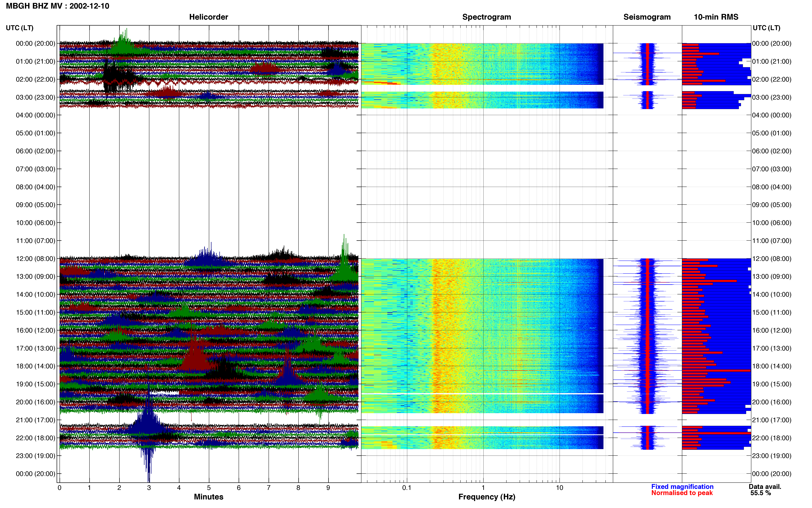Image resolution: width=812 pixels, height=508 pixels.
Task: Click the left 18:00 (14:00) time label
Action: point(35,366)
